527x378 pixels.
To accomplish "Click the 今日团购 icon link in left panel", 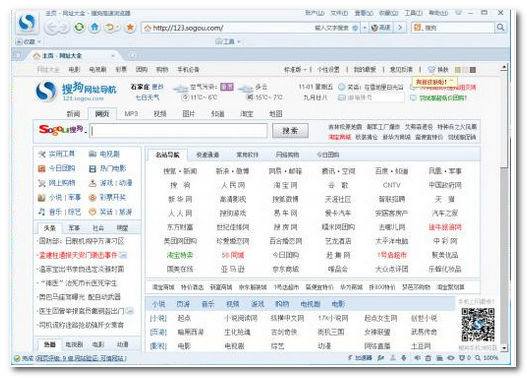I will point(42,169).
